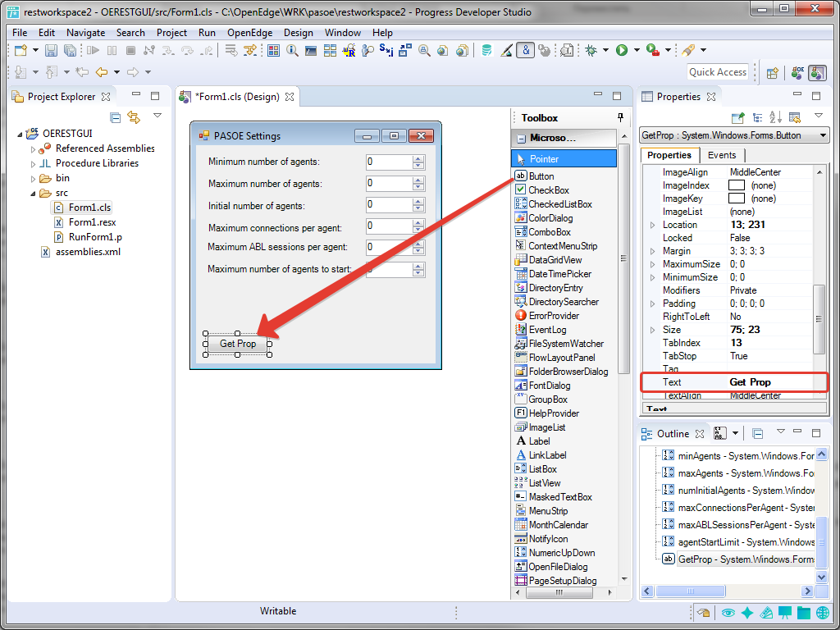Click the restore default value icon in Properties
The width and height of the screenshot is (840, 630).
[x=794, y=117]
